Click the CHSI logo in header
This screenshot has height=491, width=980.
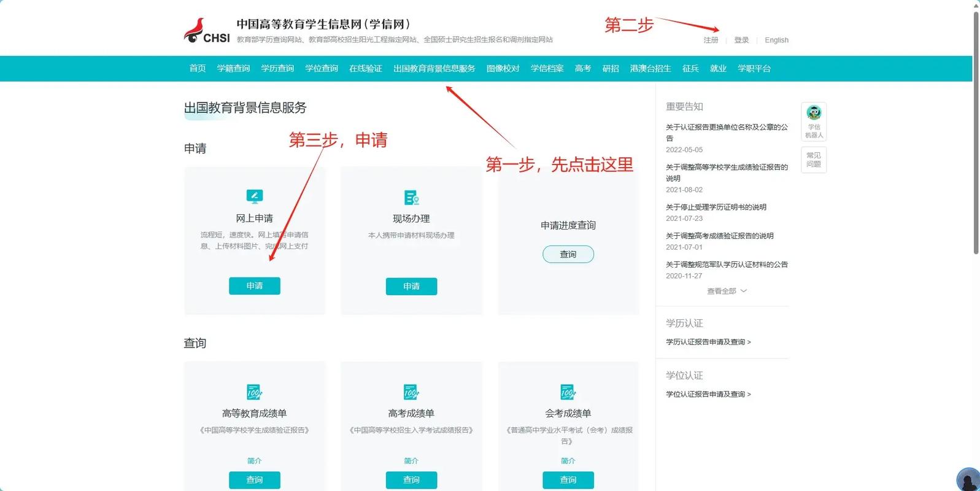(207, 31)
